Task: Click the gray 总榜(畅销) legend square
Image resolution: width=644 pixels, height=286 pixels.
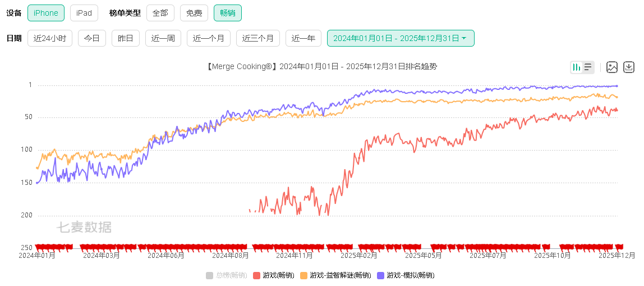Action: pos(209,275)
